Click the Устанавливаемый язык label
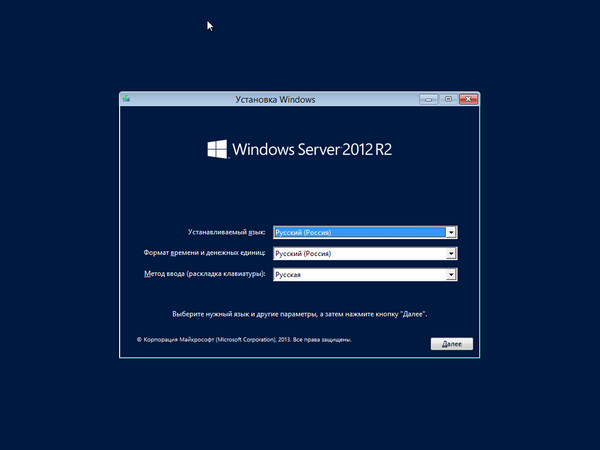This screenshot has width=600, height=450. point(226,232)
